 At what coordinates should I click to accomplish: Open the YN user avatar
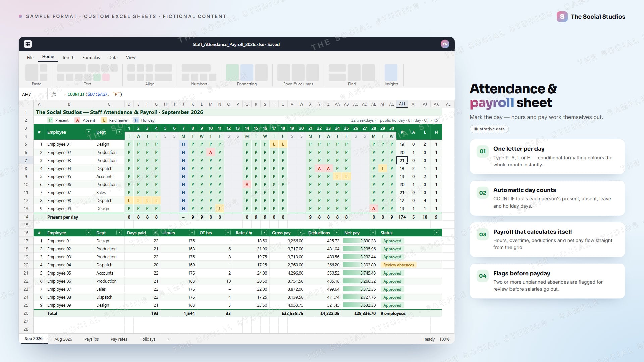click(x=445, y=44)
